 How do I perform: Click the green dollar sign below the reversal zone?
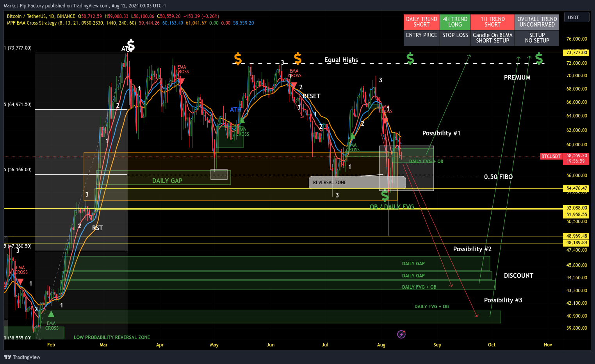tap(385, 195)
